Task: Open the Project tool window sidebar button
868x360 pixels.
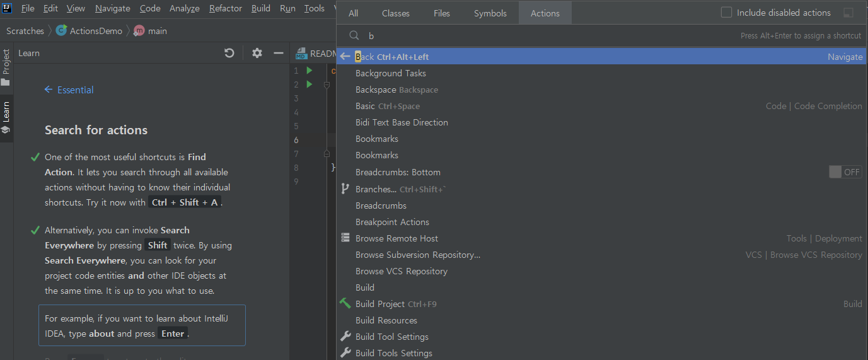Action: 6,67
